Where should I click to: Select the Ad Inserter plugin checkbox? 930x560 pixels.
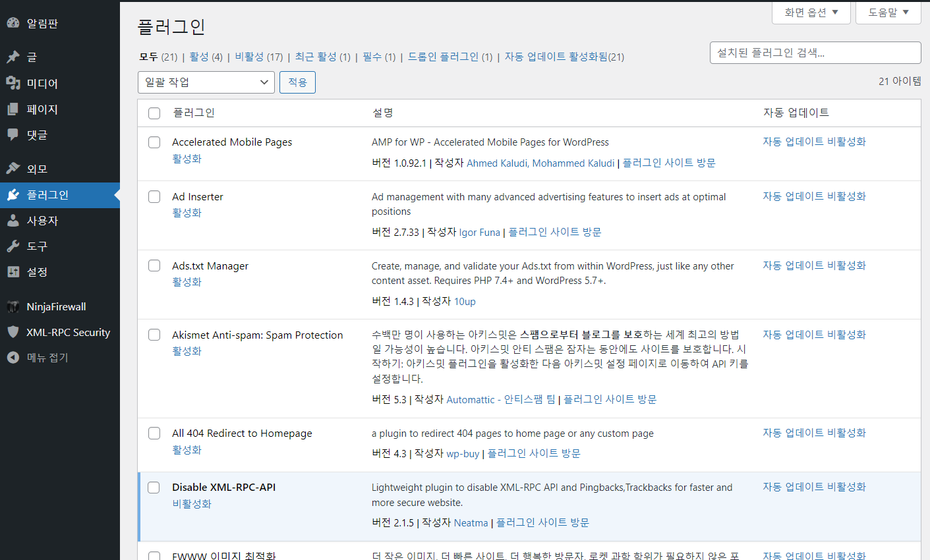(154, 197)
